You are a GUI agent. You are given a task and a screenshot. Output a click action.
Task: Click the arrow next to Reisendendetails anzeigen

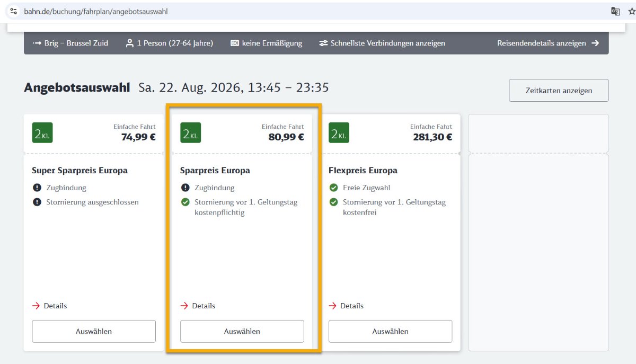pyautogui.click(x=595, y=43)
